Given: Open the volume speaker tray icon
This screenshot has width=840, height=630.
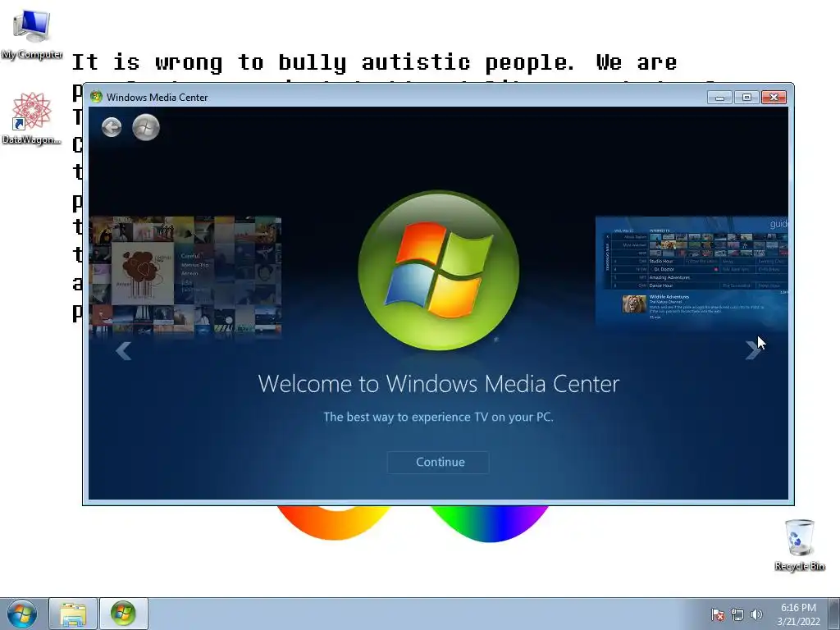Looking at the screenshot, I should (x=756, y=614).
